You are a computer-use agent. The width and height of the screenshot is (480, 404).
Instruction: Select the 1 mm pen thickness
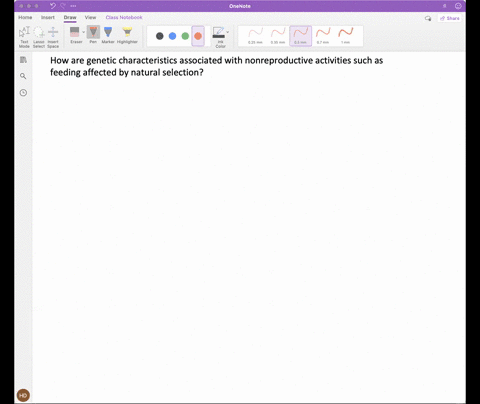coord(346,36)
